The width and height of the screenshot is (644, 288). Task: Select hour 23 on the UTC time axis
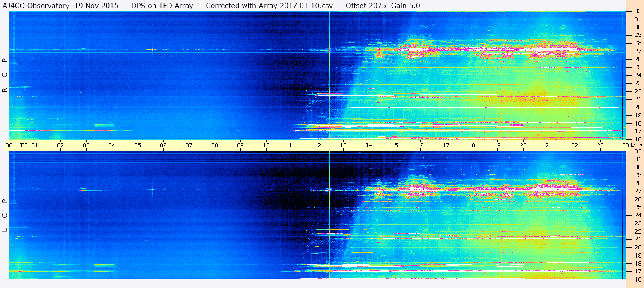coord(600,145)
